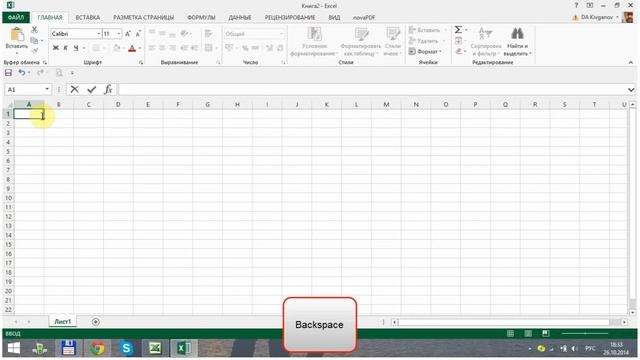Open the AutoSum dropdown arrow

point(466,30)
